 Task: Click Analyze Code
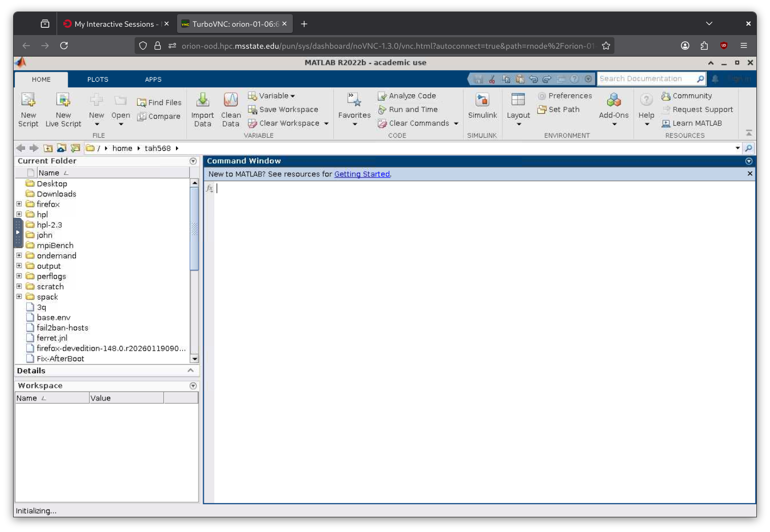tap(407, 96)
